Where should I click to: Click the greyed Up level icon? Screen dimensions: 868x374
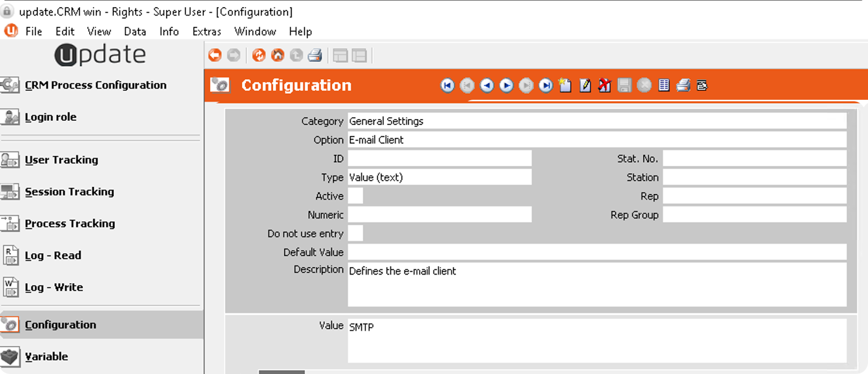click(x=296, y=55)
